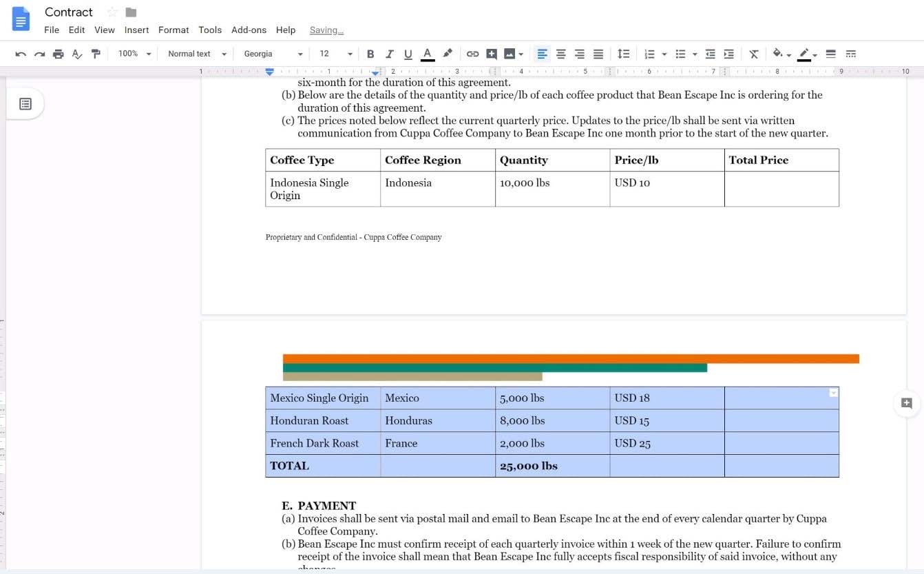Click the Undo arrow icon

point(21,54)
